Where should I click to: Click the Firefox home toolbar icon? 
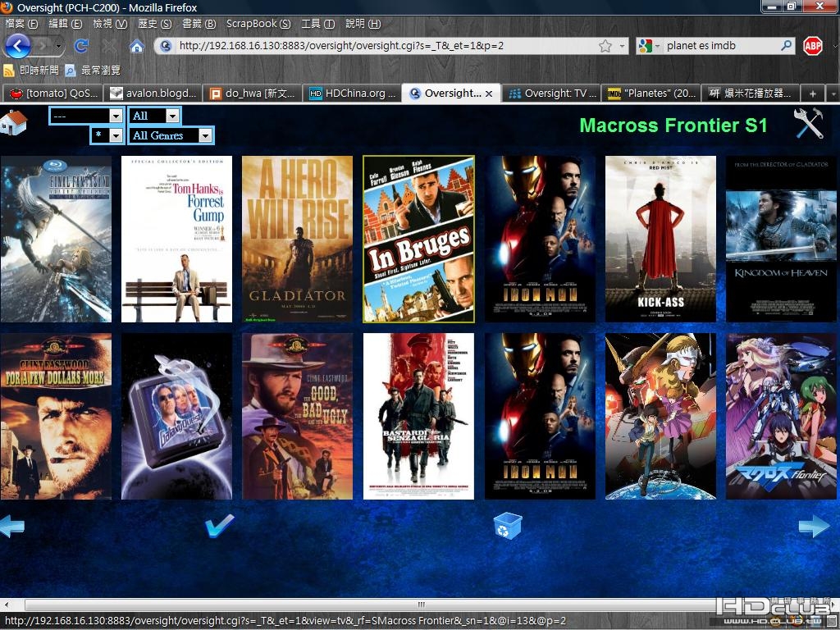click(x=137, y=47)
